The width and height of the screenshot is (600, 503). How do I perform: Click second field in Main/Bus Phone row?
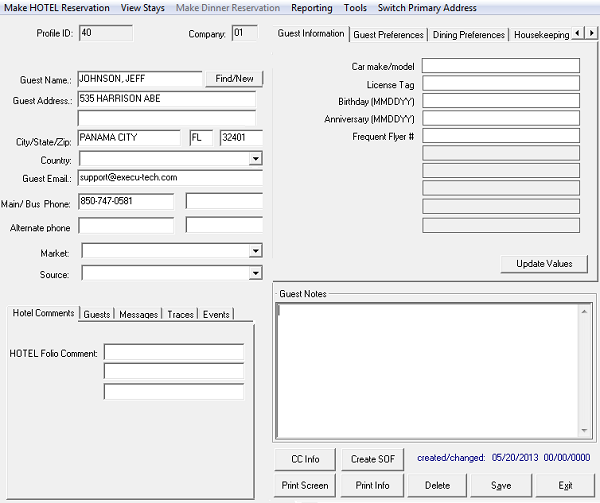point(224,201)
